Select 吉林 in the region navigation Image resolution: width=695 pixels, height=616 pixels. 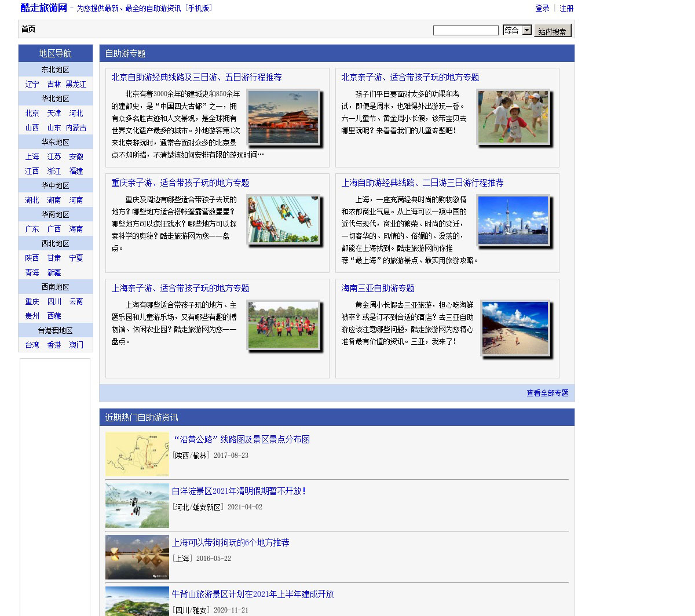click(x=54, y=84)
